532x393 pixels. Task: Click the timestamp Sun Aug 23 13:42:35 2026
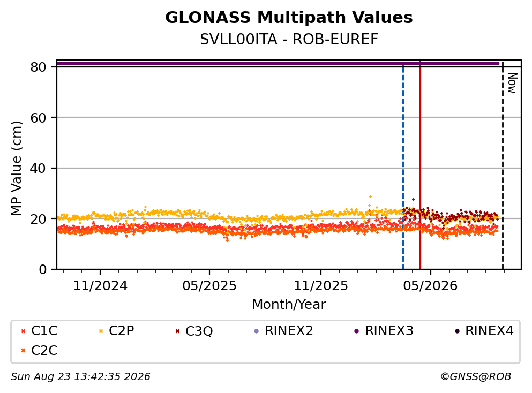click(80, 377)
